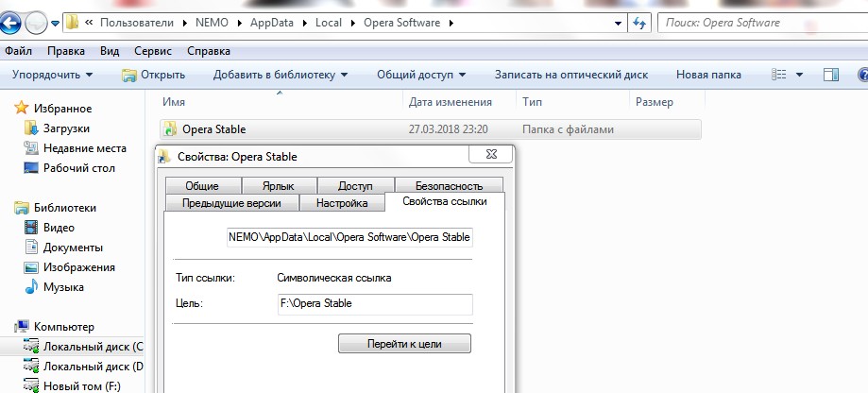Viewport: 868px width, 393px height.
Task: Open the 'Видео' library
Action: [x=59, y=228]
